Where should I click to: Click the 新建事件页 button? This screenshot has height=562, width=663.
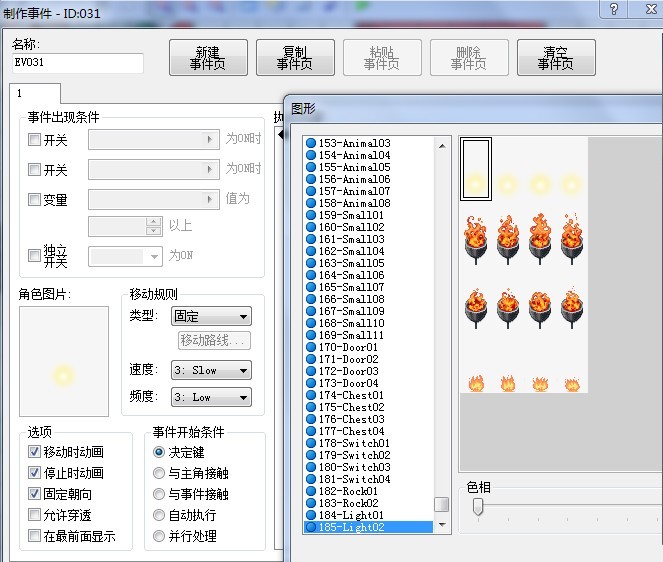pyautogui.click(x=208, y=58)
